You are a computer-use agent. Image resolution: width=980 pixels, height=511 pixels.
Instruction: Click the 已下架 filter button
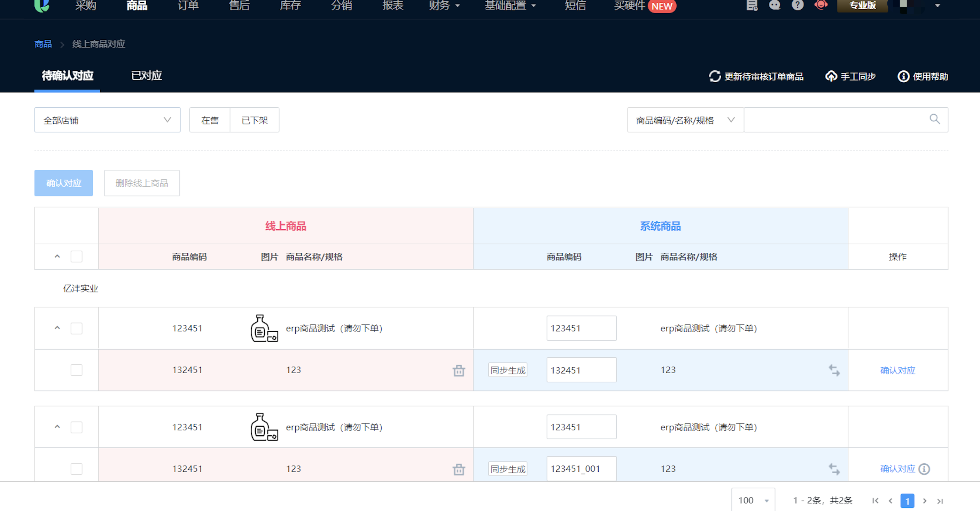255,120
